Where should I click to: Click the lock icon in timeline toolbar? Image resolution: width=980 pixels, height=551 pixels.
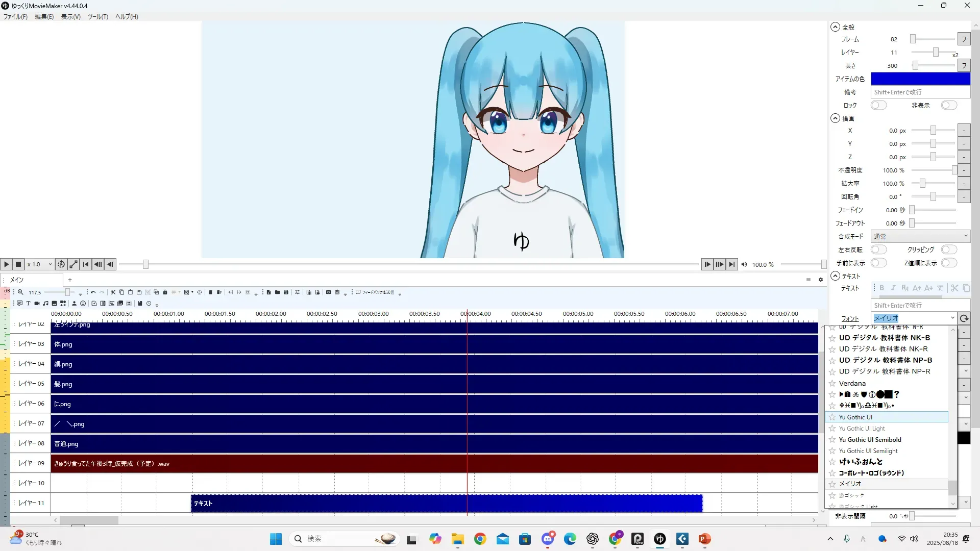[165, 292]
